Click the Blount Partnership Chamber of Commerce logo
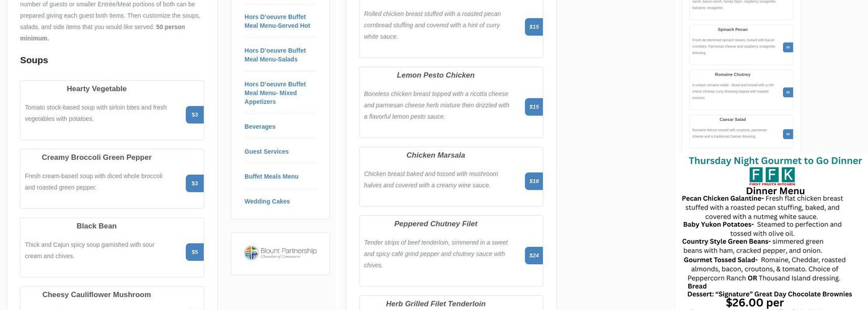The height and width of the screenshot is (310, 868). point(280,253)
